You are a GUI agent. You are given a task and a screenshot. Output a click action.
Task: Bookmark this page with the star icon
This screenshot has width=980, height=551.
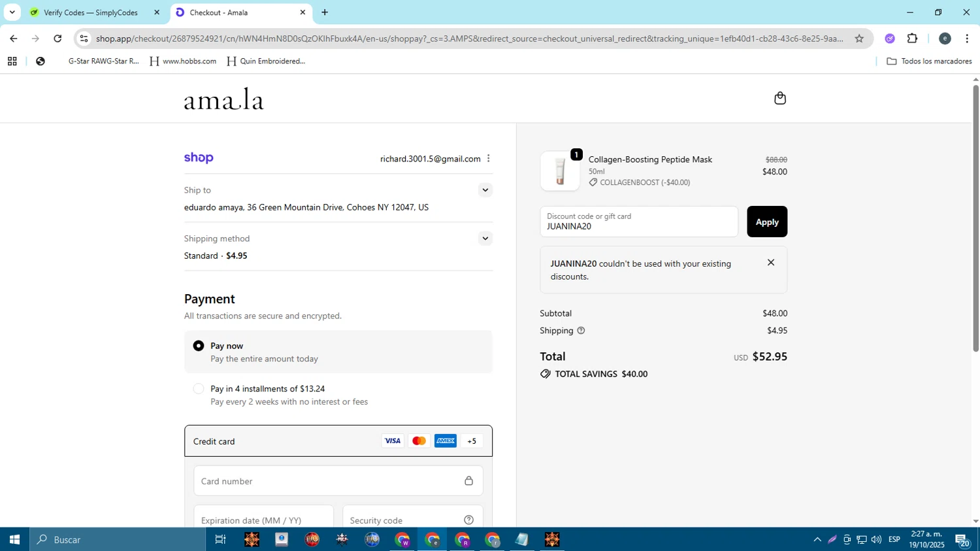[859, 39]
